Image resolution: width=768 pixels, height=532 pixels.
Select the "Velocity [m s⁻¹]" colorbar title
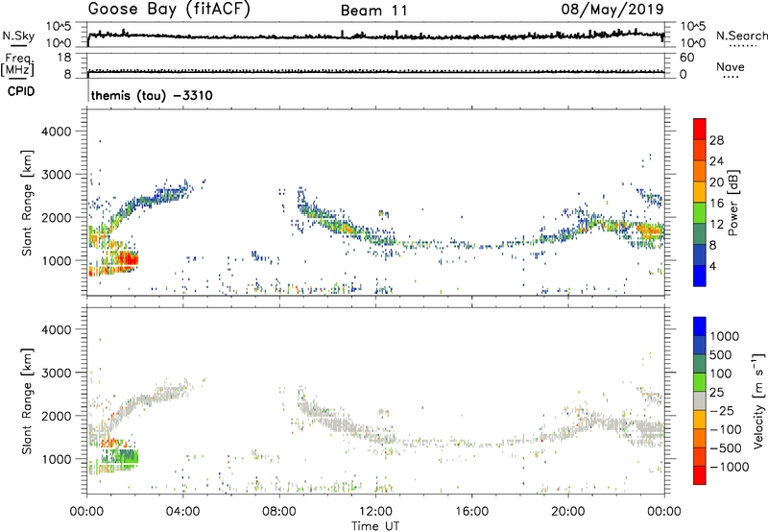[758, 400]
